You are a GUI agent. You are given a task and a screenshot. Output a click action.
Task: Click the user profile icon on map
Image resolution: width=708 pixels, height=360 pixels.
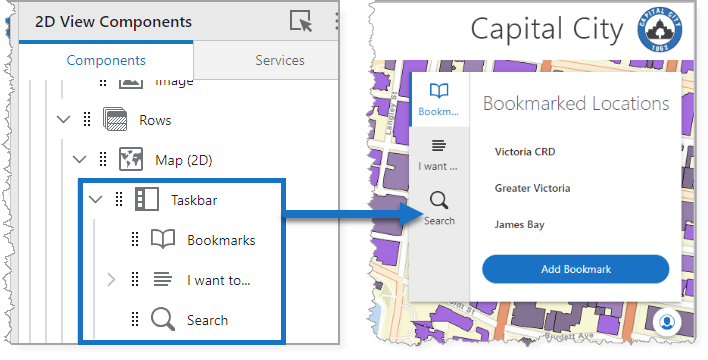(x=667, y=322)
